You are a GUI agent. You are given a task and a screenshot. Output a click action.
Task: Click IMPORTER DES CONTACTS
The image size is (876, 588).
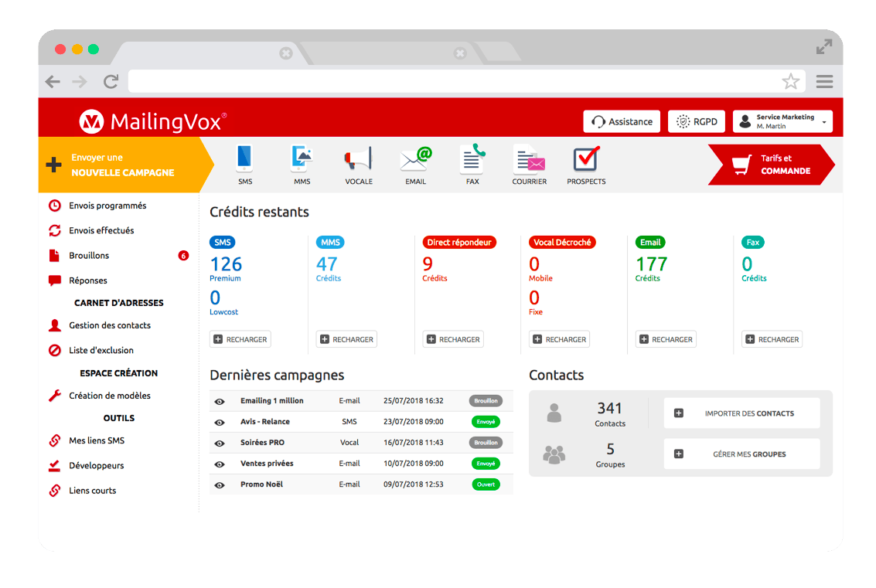pos(741,413)
